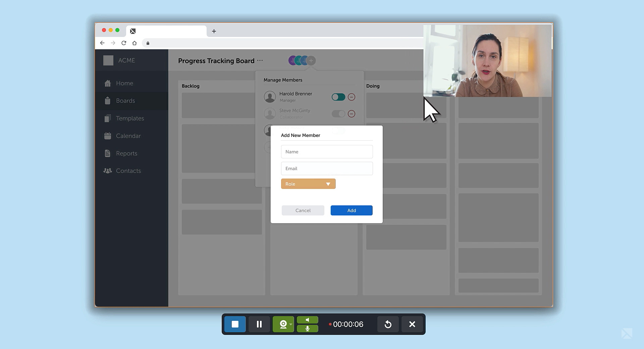
Task: Expand the Role dropdown
Action: click(x=308, y=184)
